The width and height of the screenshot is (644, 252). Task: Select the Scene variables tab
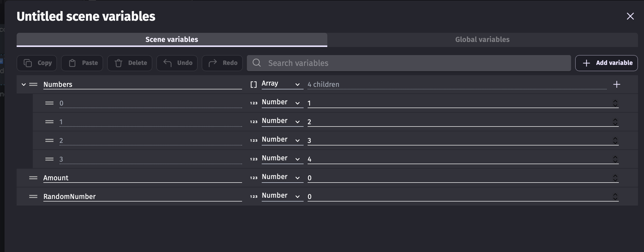(172, 40)
